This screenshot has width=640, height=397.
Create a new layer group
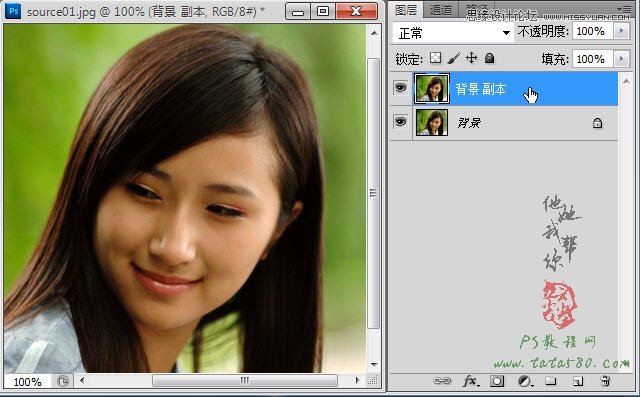(x=551, y=381)
